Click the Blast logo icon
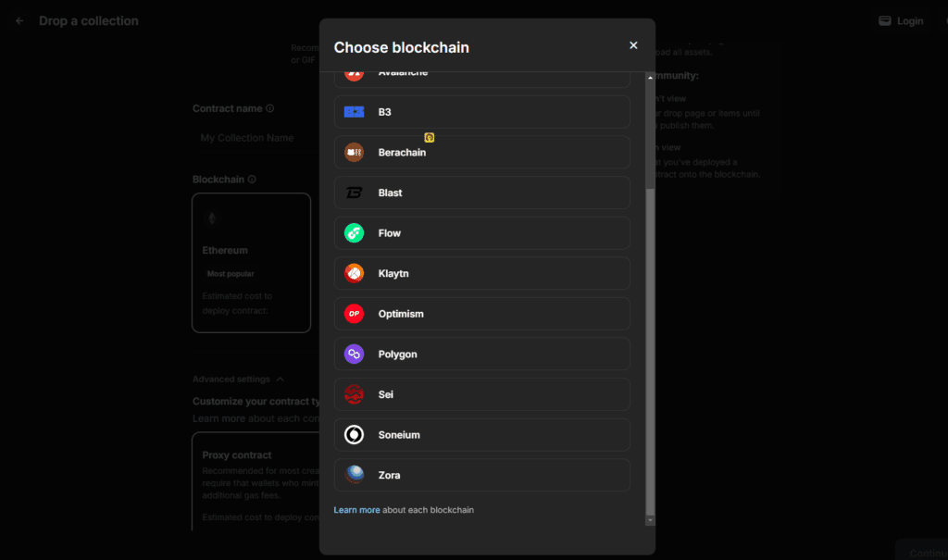948x560 pixels. pyautogui.click(x=354, y=193)
